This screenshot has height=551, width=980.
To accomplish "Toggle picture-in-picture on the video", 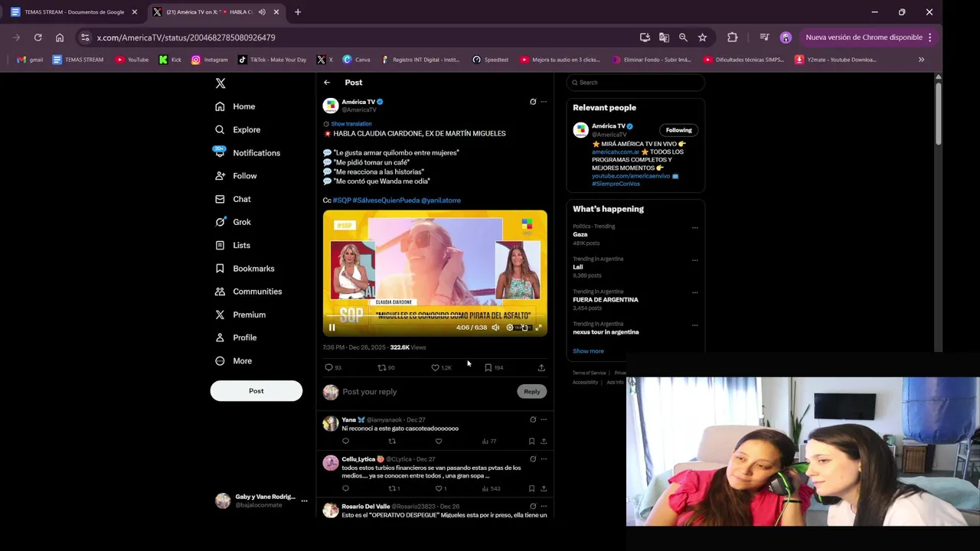I will click(524, 328).
